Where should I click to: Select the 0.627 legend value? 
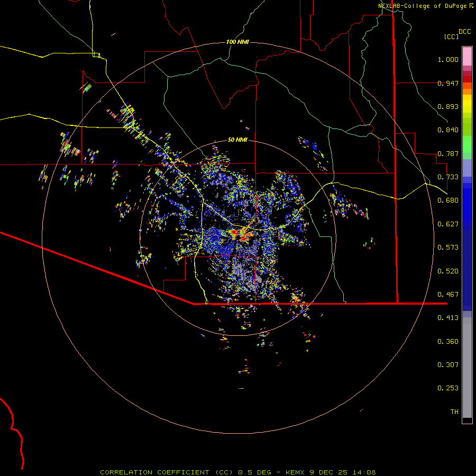[x=448, y=224]
